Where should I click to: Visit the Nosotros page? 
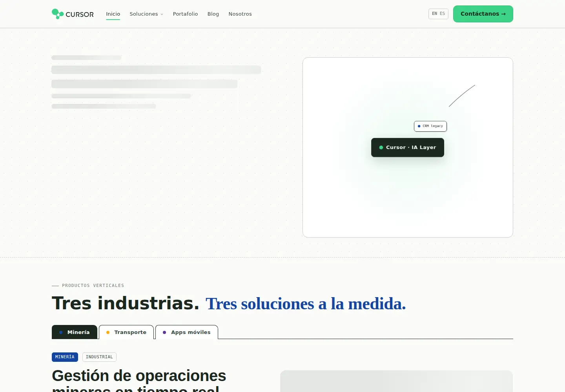[240, 14]
